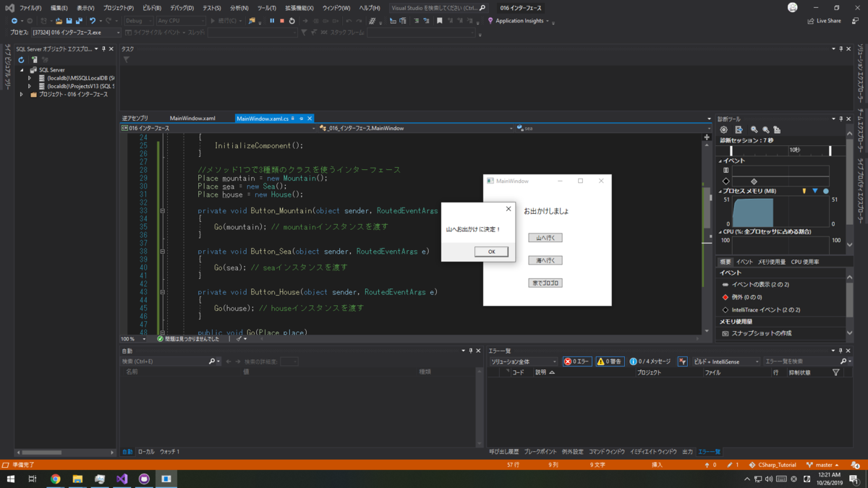The image size is (868, 488).
Task: Switch to the 出力 tab
Action: point(687,452)
